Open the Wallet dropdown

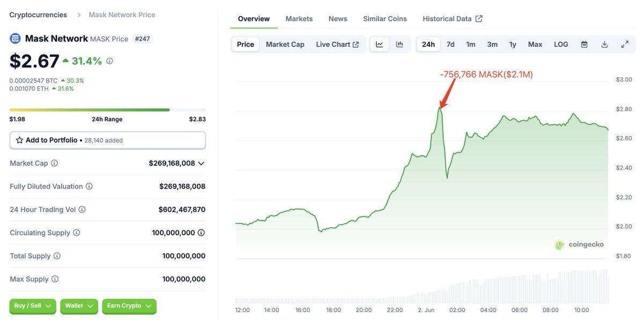point(79,306)
